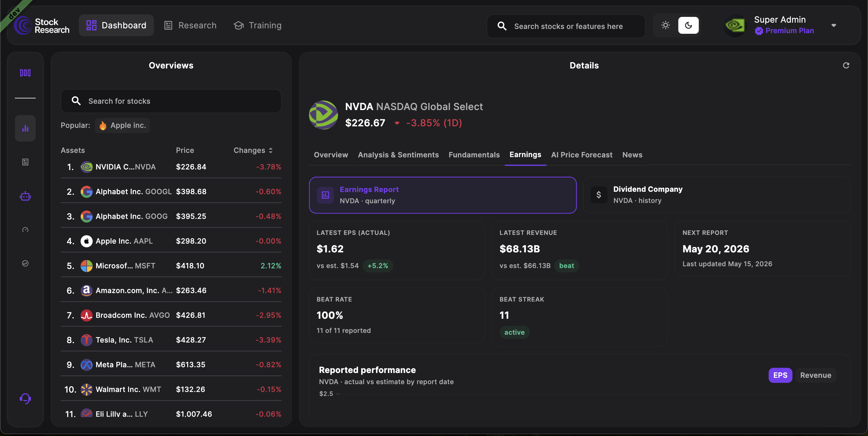868x436 pixels.
Task: Switch to the Fundamentals tab
Action: pyautogui.click(x=474, y=155)
